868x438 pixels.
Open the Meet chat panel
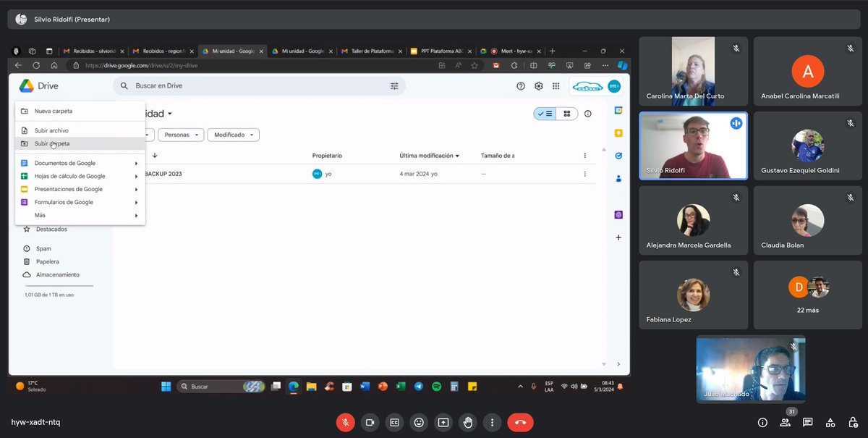[x=808, y=422]
